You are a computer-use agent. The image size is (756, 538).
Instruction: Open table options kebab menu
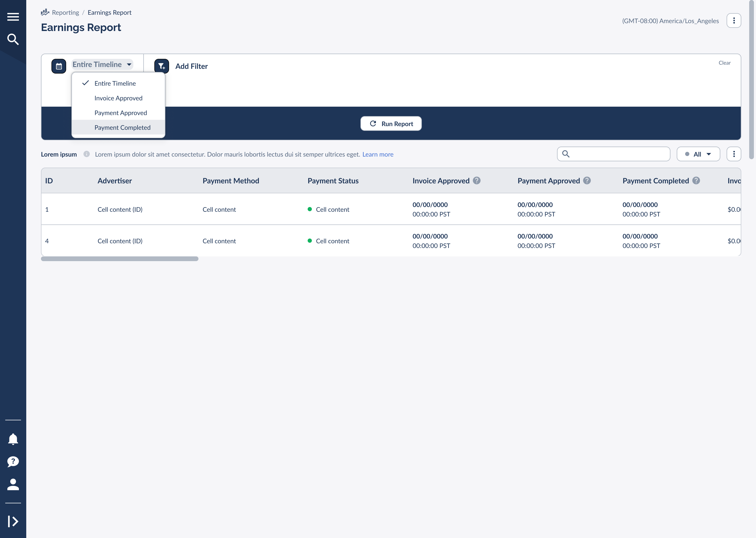pos(733,154)
